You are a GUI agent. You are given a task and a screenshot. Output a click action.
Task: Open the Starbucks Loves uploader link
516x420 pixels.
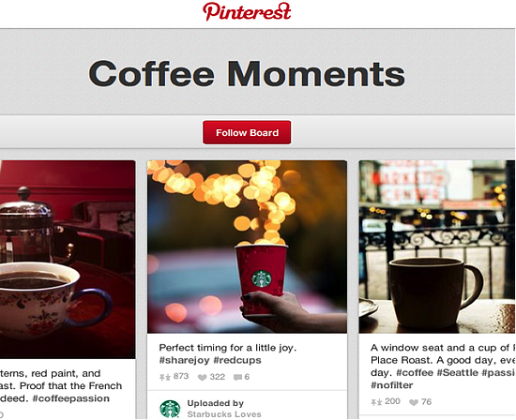(224, 414)
